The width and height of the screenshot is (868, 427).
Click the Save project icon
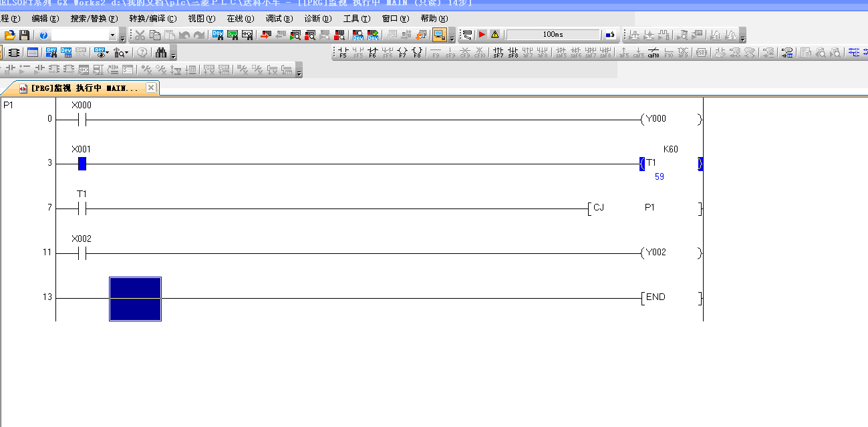24,35
